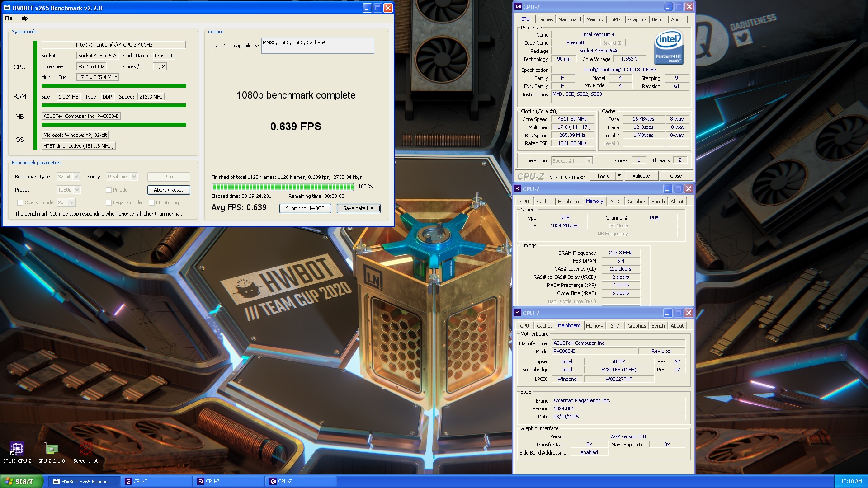This screenshot has height=488, width=868.
Task: Open the Socket #1 selection dropdown
Action: 572,161
